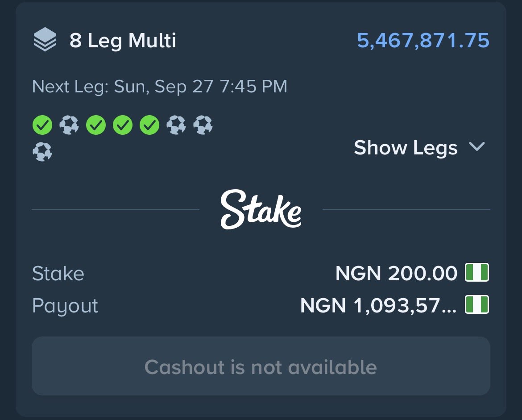Expand legs using the chevron arrow
The width and height of the screenshot is (522, 420).
(477, 146)
